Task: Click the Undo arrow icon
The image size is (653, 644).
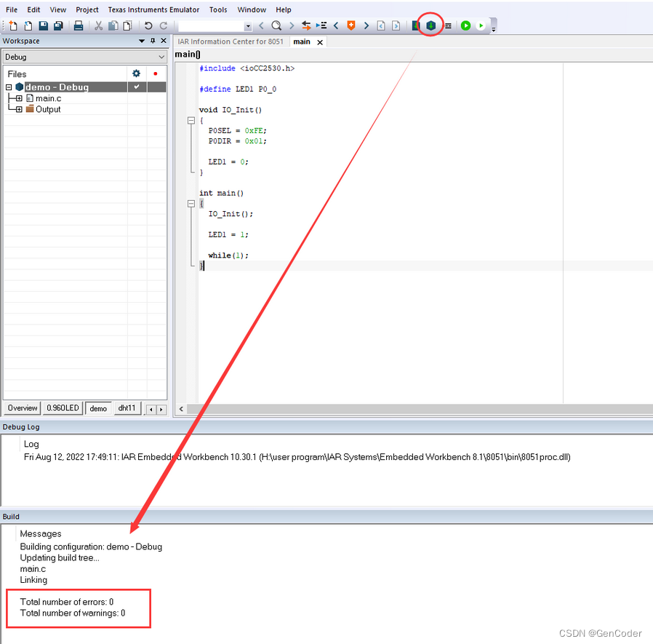Action: tap(148, 26)
